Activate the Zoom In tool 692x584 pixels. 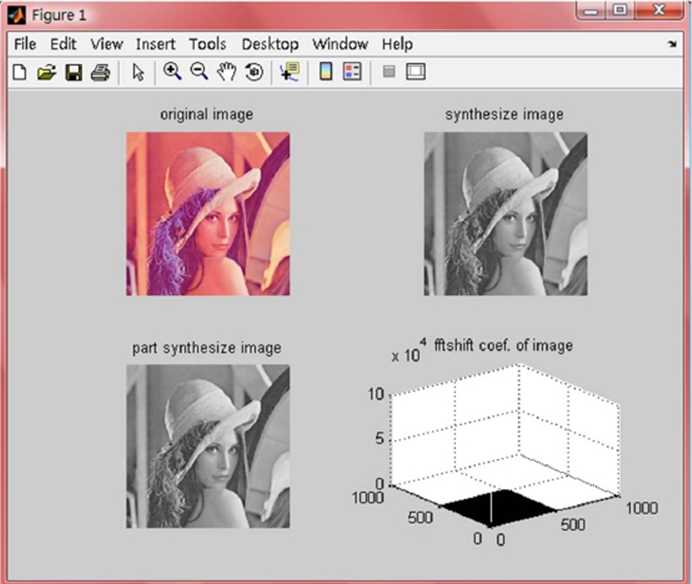tap(172, 72)
